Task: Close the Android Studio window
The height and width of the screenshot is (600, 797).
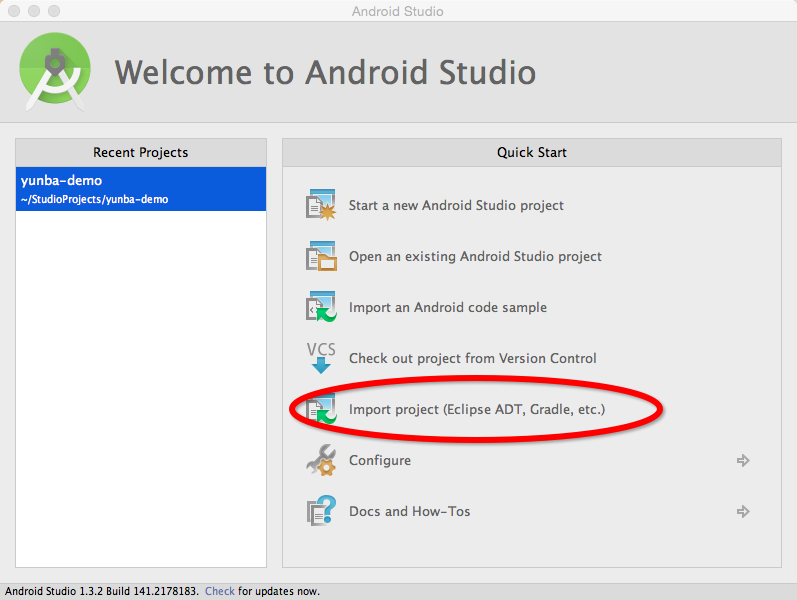Action: pyautogui.click(x=14, y=11)
